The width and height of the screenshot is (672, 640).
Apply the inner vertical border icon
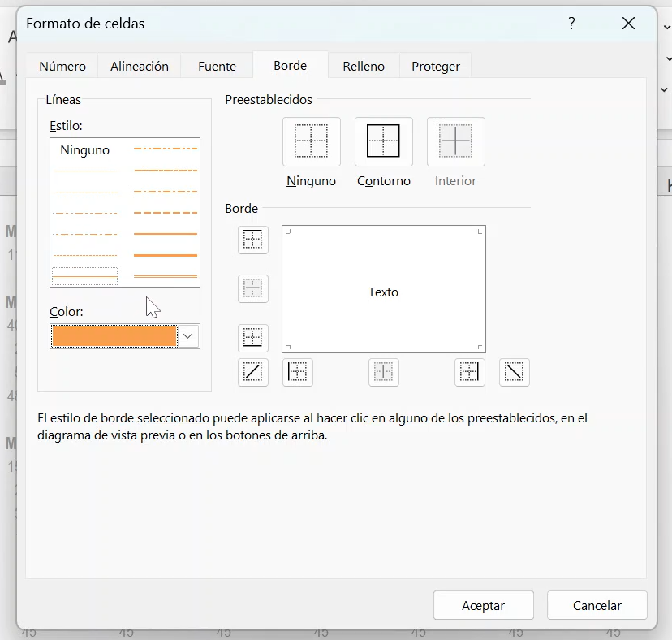383,372
